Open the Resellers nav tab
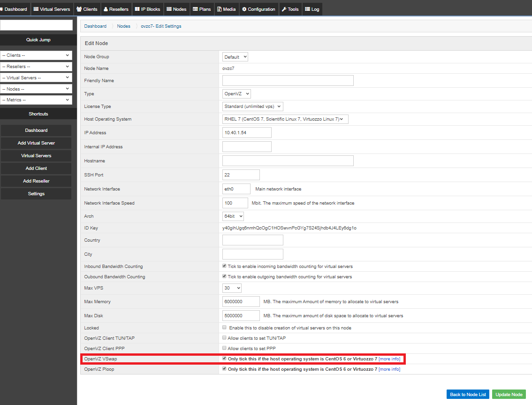Viewport: 532px width, 405px height. pos(116,9)
